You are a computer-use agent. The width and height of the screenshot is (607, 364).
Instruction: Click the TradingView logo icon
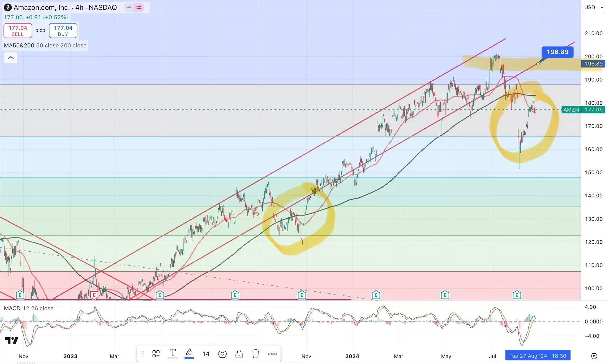tap(12, 340)
